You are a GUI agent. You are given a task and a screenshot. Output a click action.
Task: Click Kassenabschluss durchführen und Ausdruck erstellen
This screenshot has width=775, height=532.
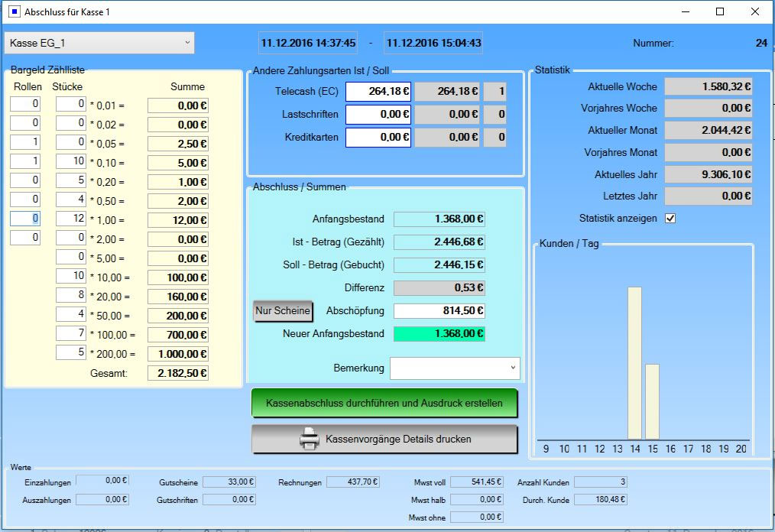[384, 403]
